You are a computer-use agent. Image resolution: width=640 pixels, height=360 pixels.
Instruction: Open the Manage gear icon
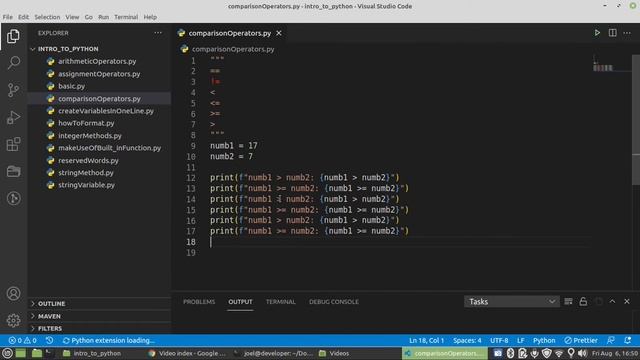[13, 320]
